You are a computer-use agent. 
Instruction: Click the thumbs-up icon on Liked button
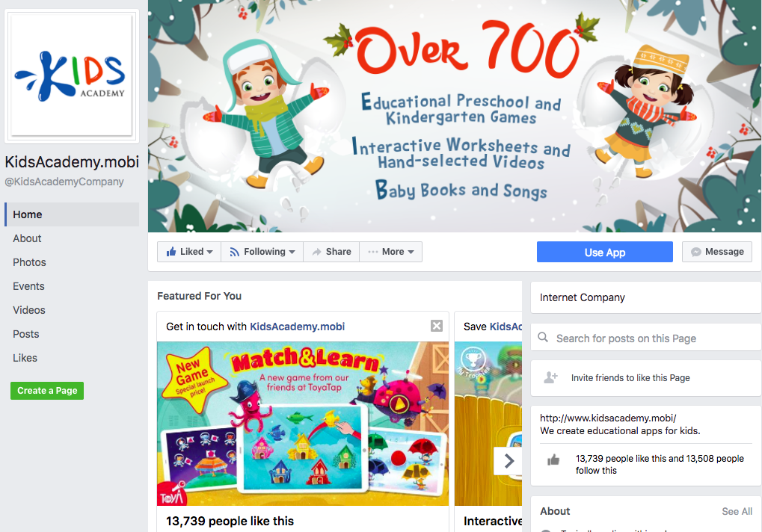coord(171,252)
